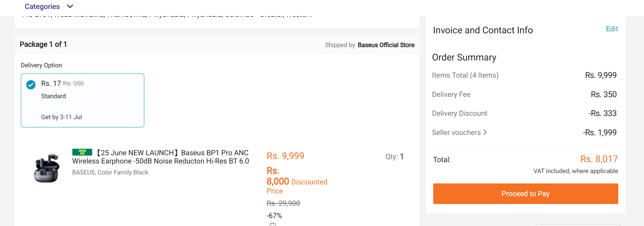Open the Categories menu
This screenshot has width=644, height=226.
click(42, 7)
